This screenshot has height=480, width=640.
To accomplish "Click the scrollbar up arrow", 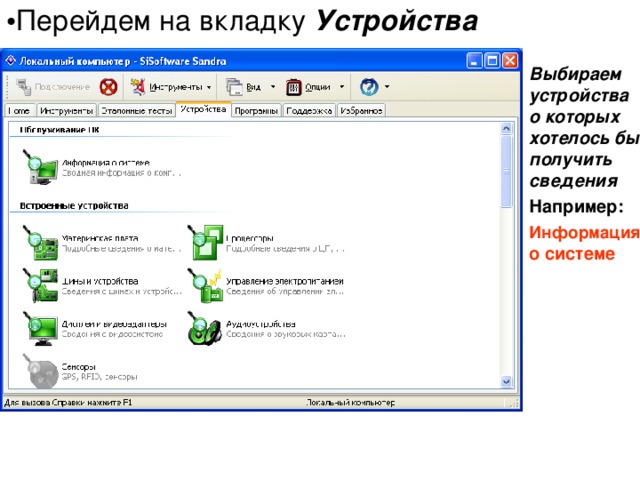I will pos(506,129).
